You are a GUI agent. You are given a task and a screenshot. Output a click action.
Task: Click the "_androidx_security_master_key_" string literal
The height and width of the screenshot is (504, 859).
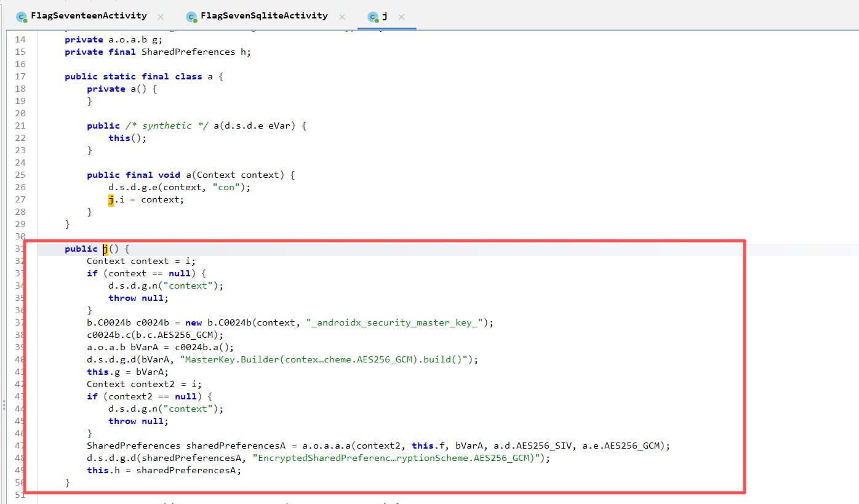(x=397, y=322)
